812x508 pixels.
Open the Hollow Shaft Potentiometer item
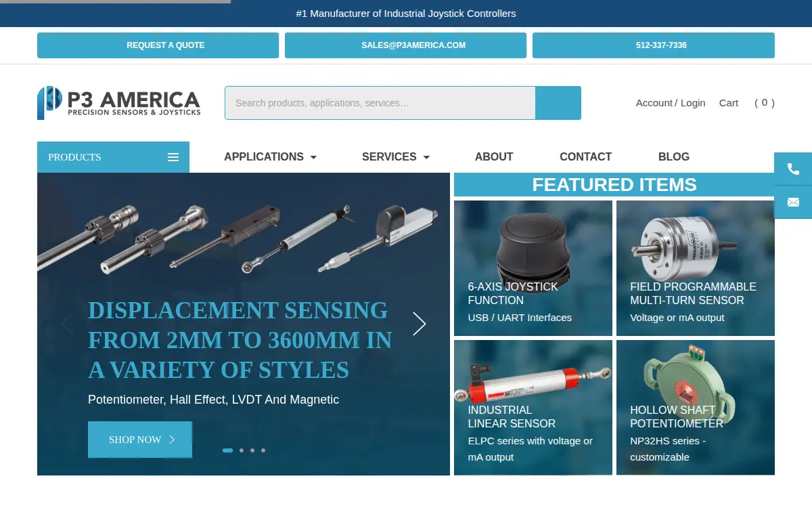pos(696,407)
